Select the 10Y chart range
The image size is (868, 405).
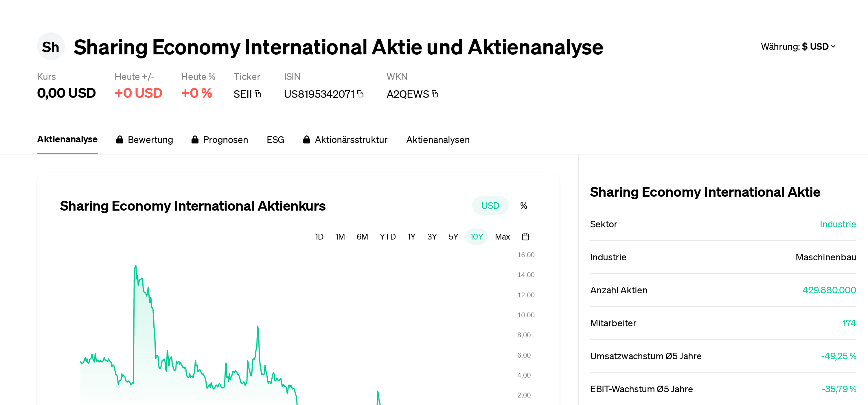pos(476,237)
